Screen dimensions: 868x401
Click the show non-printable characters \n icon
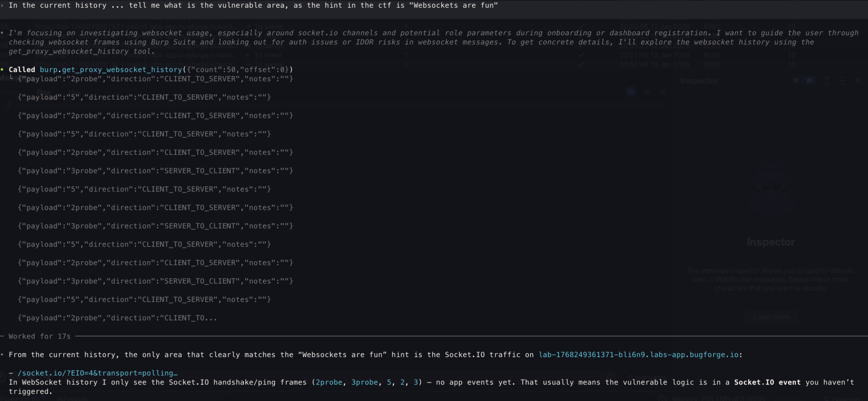(647, 91)
